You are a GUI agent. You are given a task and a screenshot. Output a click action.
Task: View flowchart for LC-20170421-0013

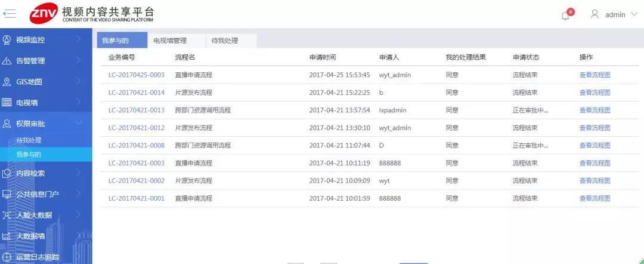coord(595,110)
